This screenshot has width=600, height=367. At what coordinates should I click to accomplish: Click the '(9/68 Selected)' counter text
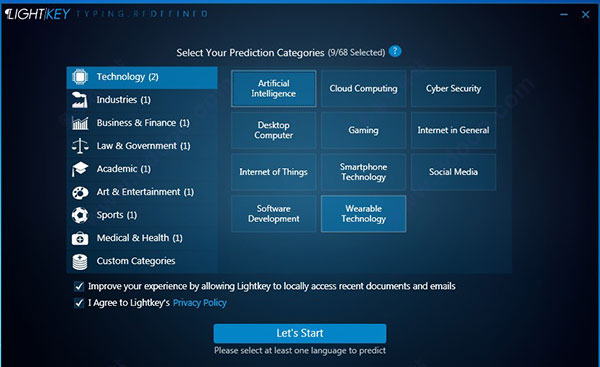(356, 52)
